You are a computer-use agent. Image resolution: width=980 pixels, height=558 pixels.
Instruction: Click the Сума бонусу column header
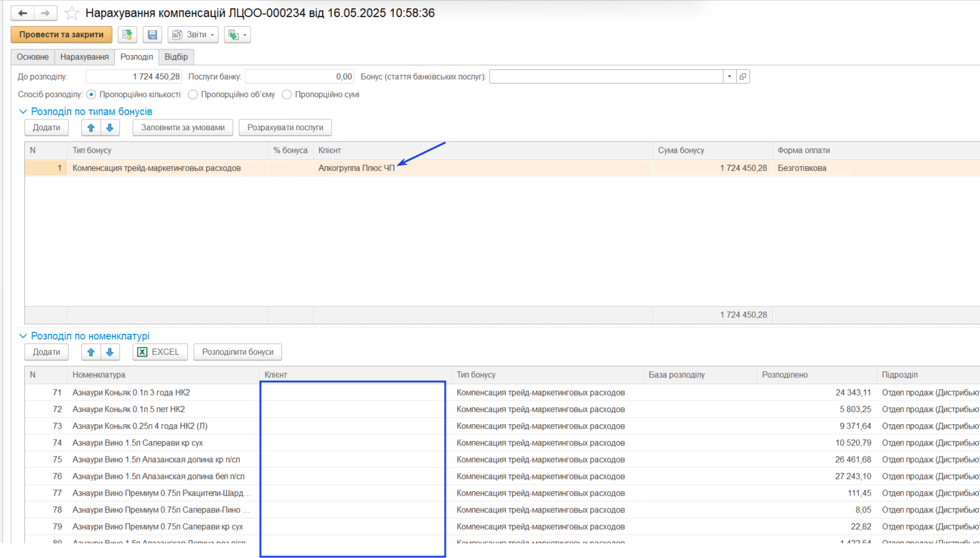(713, 150)
